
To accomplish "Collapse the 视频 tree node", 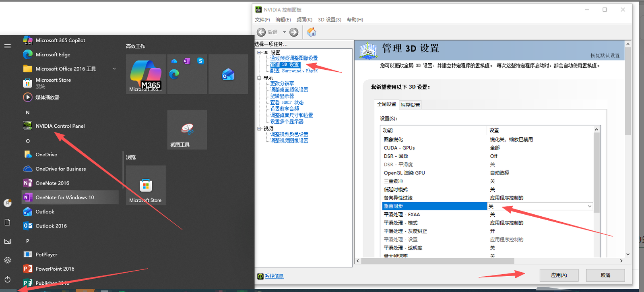I will coord(259,128).
